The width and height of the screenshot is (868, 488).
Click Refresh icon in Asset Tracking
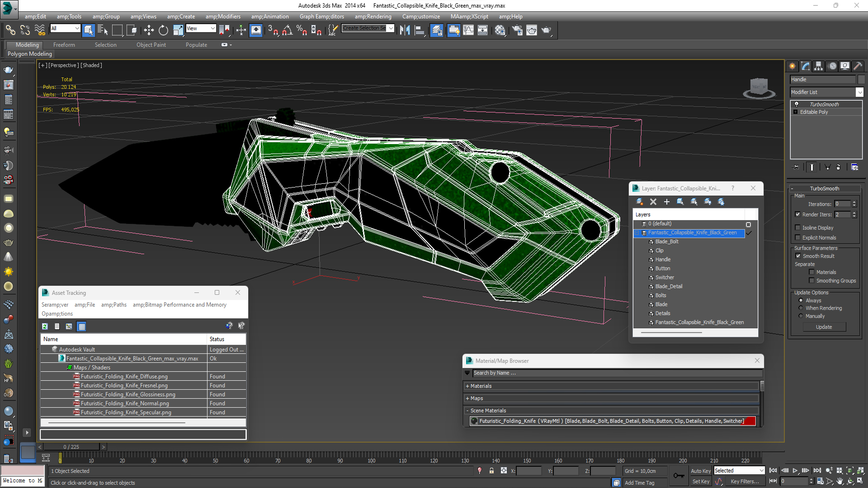(45, 326)
